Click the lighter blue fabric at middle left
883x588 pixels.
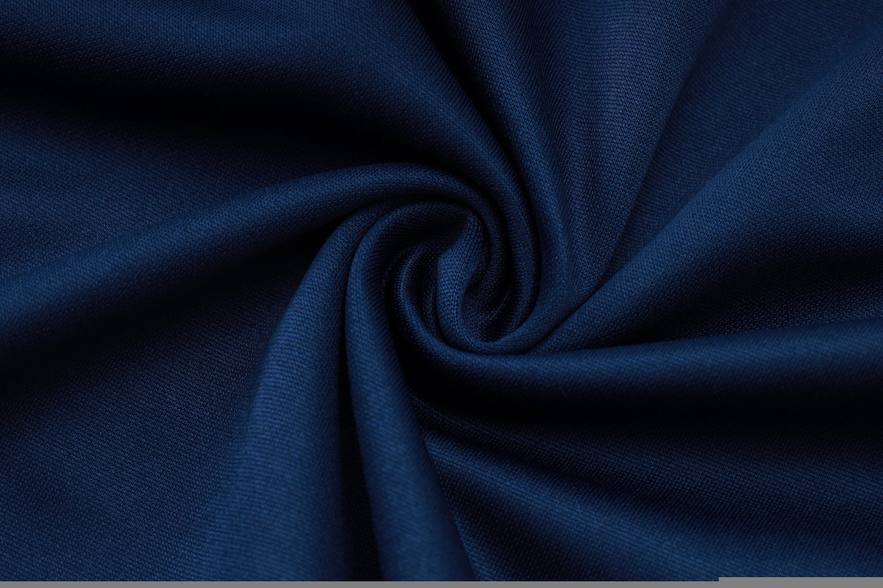[83, 276]
